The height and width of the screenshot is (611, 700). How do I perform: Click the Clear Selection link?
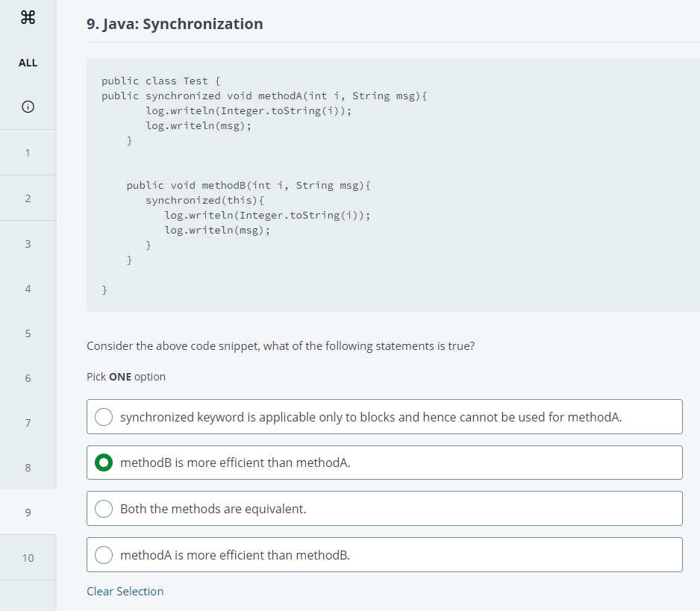click(125, 592)
